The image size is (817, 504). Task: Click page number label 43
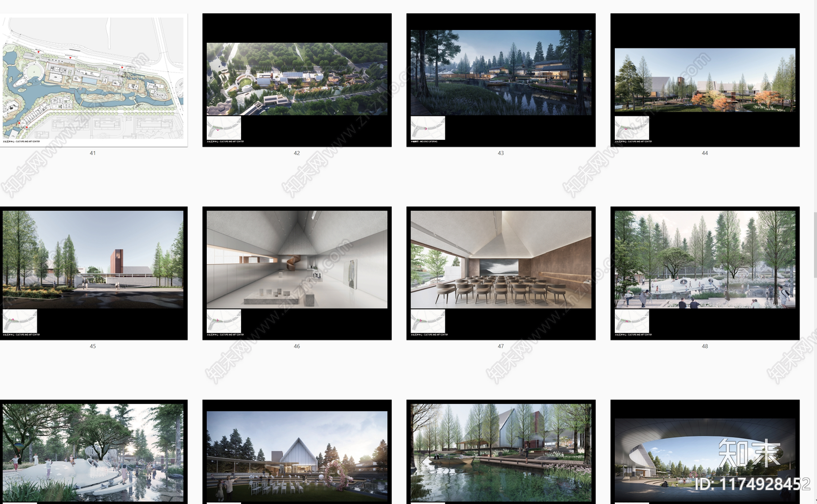501,153
